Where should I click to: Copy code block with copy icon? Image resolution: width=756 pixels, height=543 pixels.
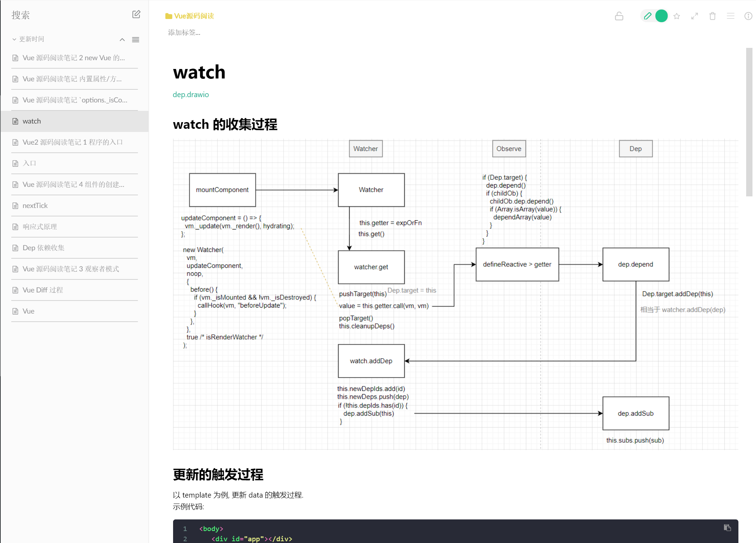[727, 528]
